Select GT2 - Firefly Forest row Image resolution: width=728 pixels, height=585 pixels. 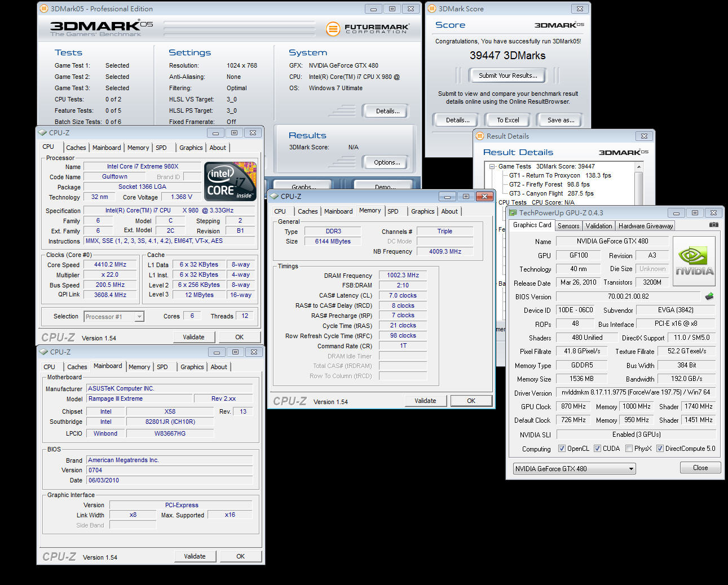pyautogui.click(x=549, y=184)
